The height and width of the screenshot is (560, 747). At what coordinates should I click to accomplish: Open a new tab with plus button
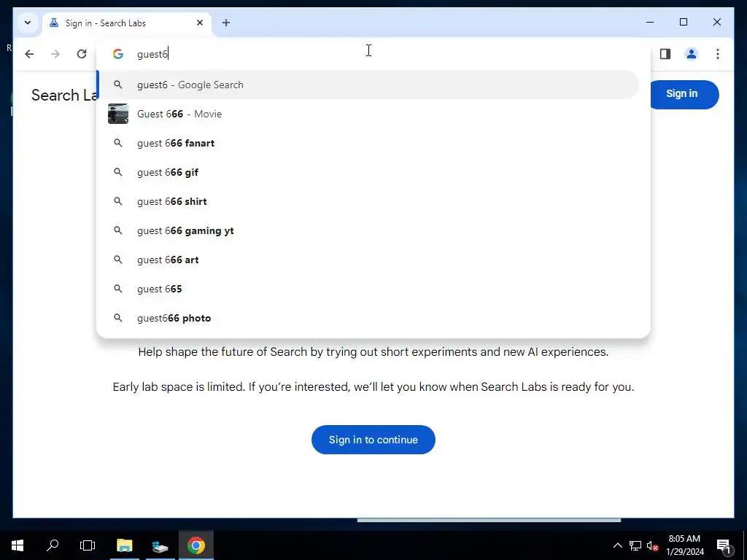pyautogui.click(x=226, y=23)
